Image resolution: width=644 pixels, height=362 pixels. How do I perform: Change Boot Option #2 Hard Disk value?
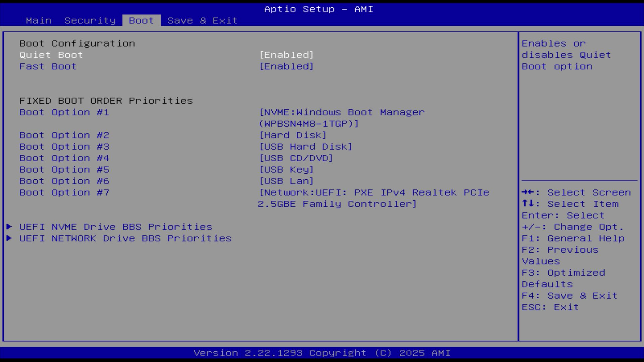[293, 135]
